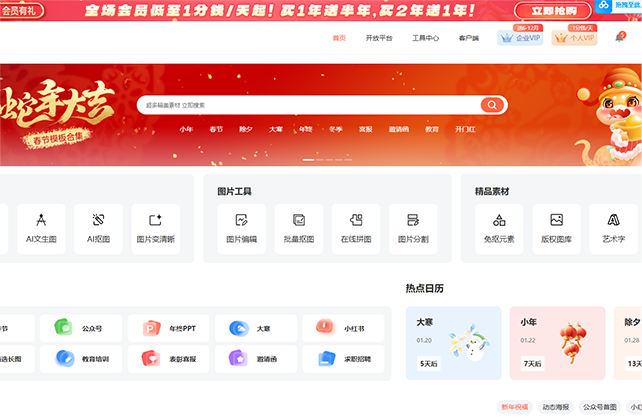Click the 企业VIP button
Viewport: 642px width, 418px height.
click(520, 38)
